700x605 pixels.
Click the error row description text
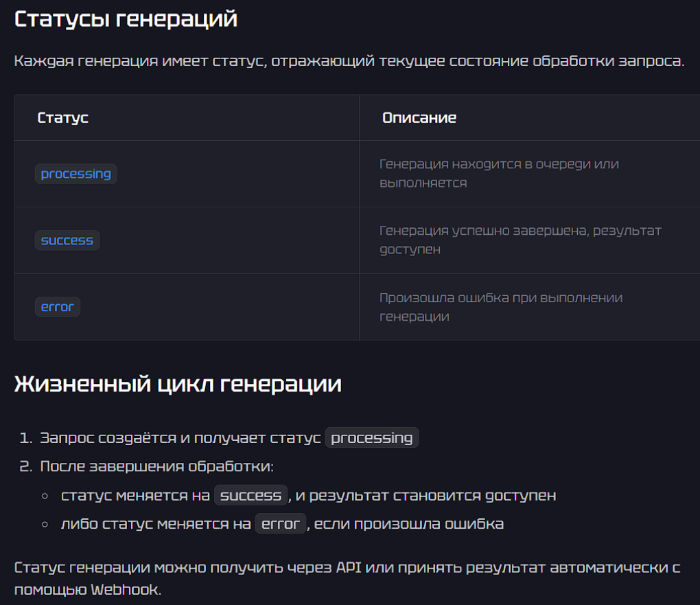click(x=500, y=306)
